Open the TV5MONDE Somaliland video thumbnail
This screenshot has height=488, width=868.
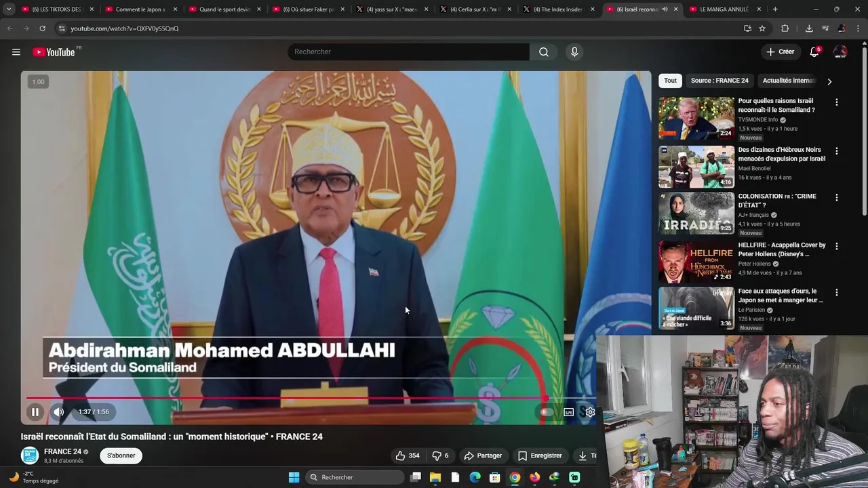696,118
